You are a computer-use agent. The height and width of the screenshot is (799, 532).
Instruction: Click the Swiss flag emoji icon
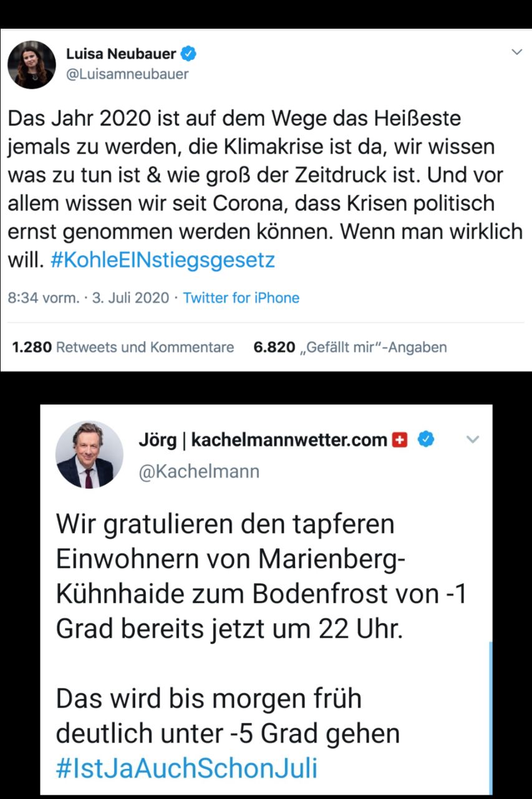(399, 440)
